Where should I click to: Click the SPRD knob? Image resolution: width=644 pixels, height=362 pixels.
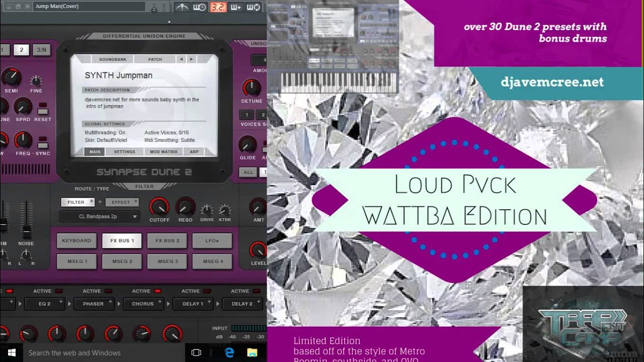point(23,106)
